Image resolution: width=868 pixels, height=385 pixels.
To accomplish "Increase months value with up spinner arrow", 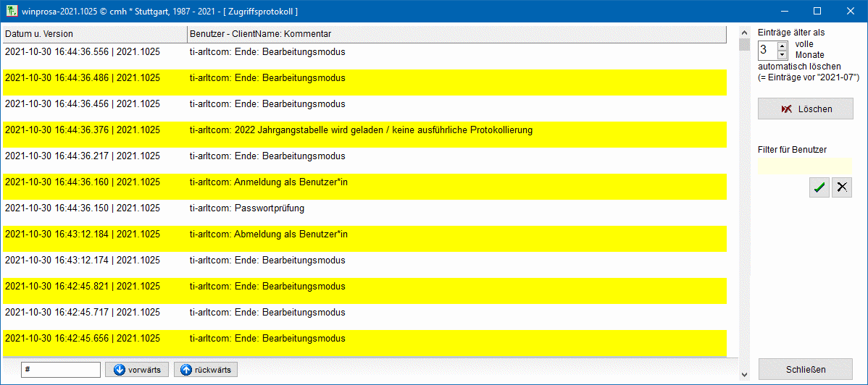I will (782, 46).
